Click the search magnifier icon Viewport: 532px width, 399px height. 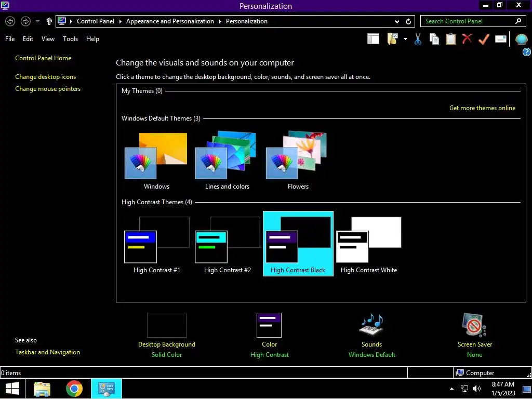[x=518, y=21]
